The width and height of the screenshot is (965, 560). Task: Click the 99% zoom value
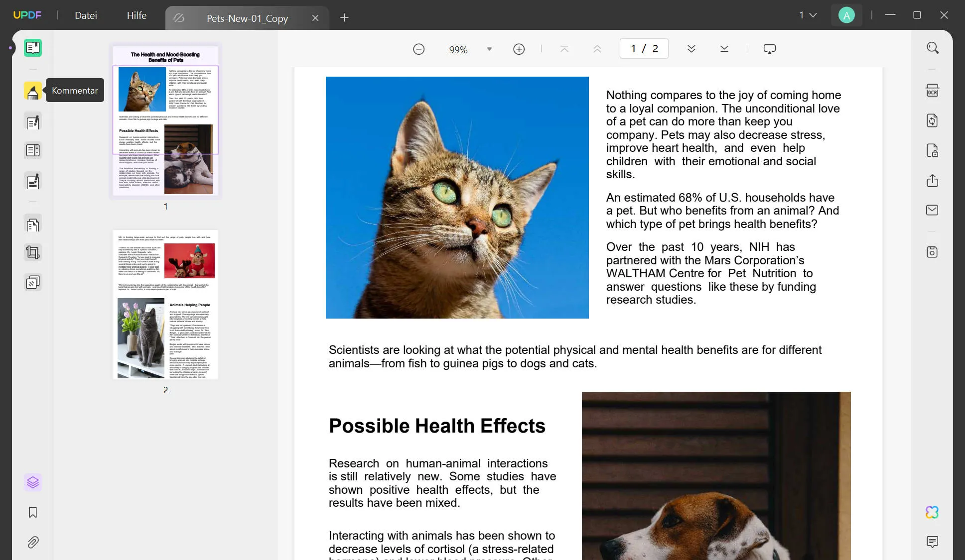coord(458,50)
